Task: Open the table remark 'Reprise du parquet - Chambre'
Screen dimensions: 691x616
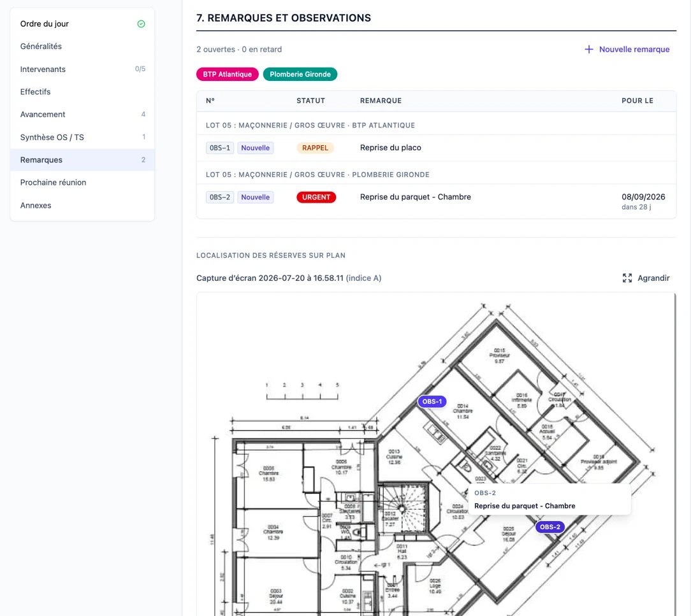Action: [x=415, y=197]
